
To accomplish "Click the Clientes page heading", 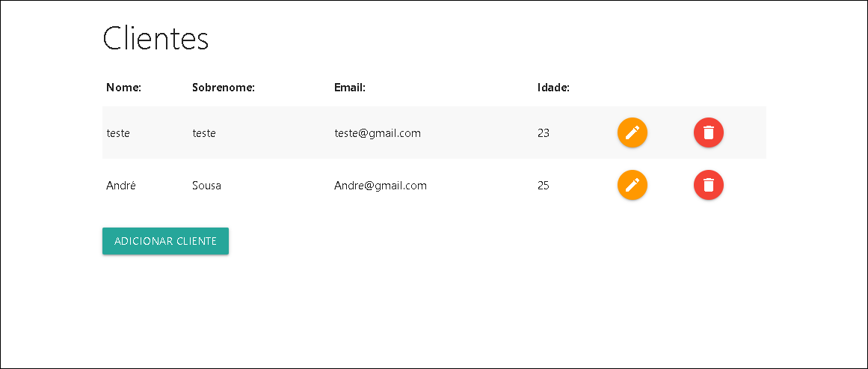I will [156, 39].
